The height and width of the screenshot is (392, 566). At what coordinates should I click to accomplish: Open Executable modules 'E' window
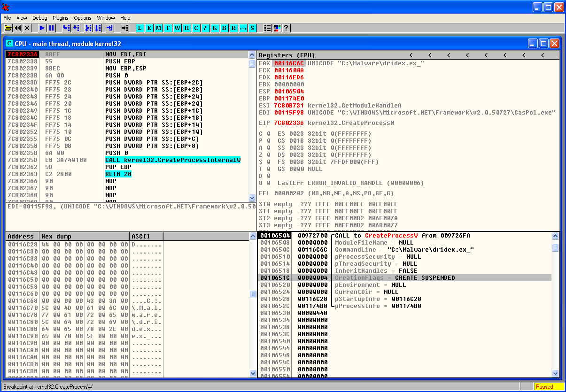click(149, 28)
